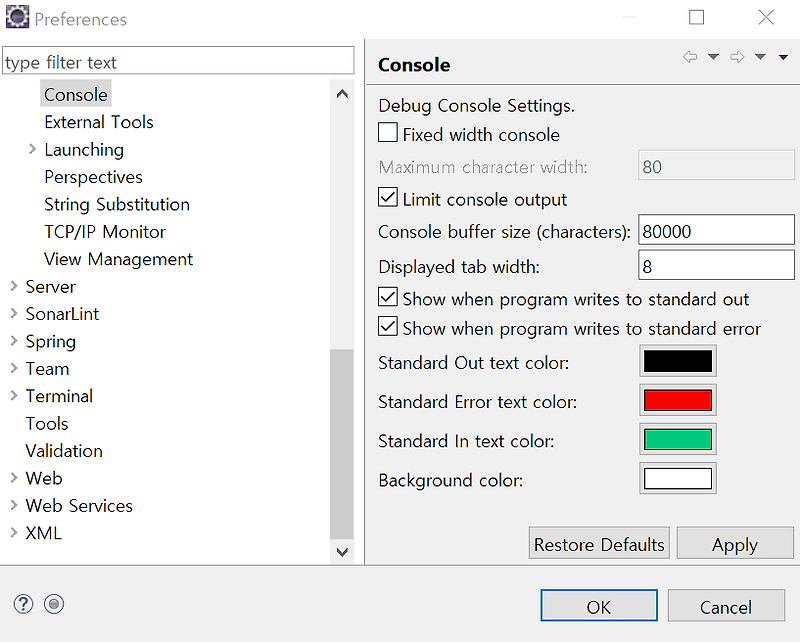
Task: Click the help question mark icon
Action: [x=24, y=604]
